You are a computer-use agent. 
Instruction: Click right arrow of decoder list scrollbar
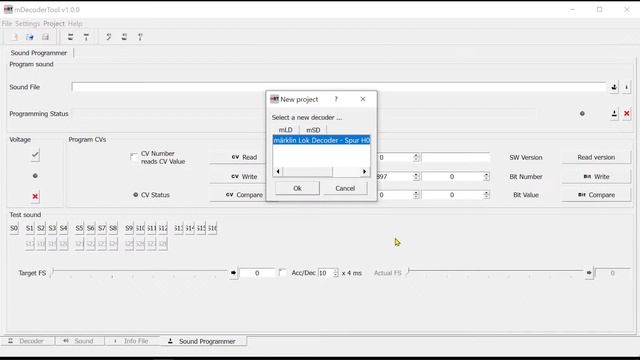pyautogui.click(x=364, y=172)
